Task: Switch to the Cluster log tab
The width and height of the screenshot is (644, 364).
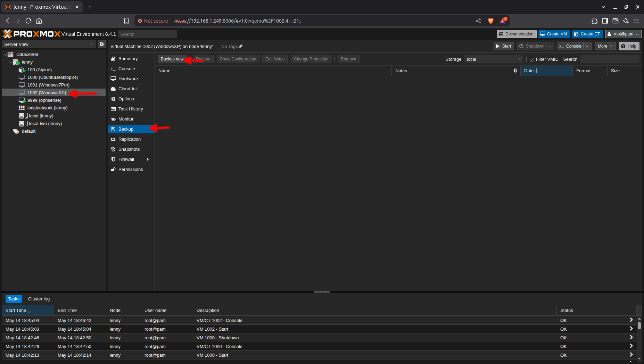Action: tap(39, 299)
